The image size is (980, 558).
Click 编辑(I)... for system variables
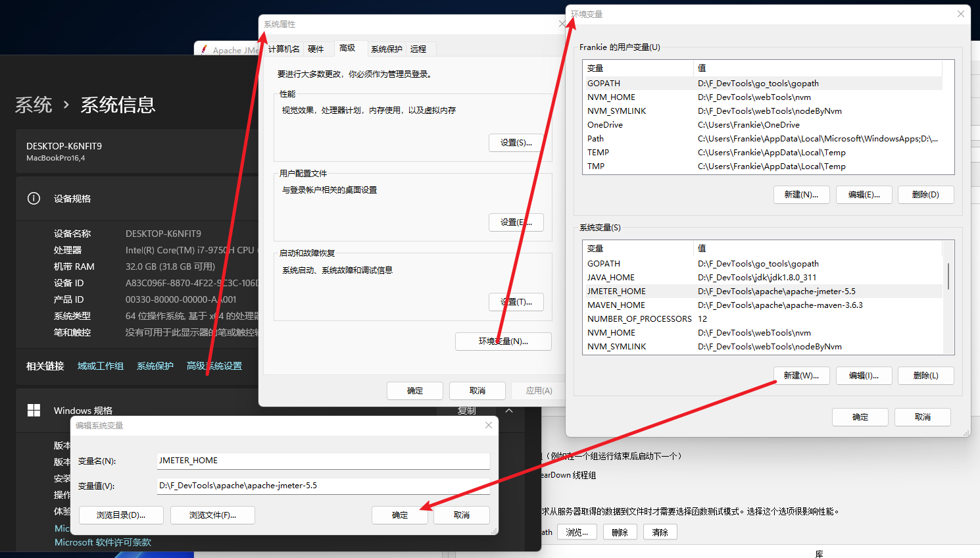(x=864, y=376)
